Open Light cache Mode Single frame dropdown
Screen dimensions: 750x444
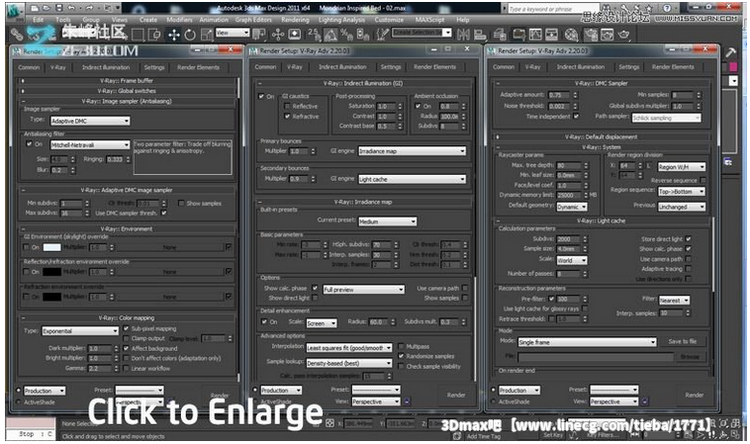point(587,342)
